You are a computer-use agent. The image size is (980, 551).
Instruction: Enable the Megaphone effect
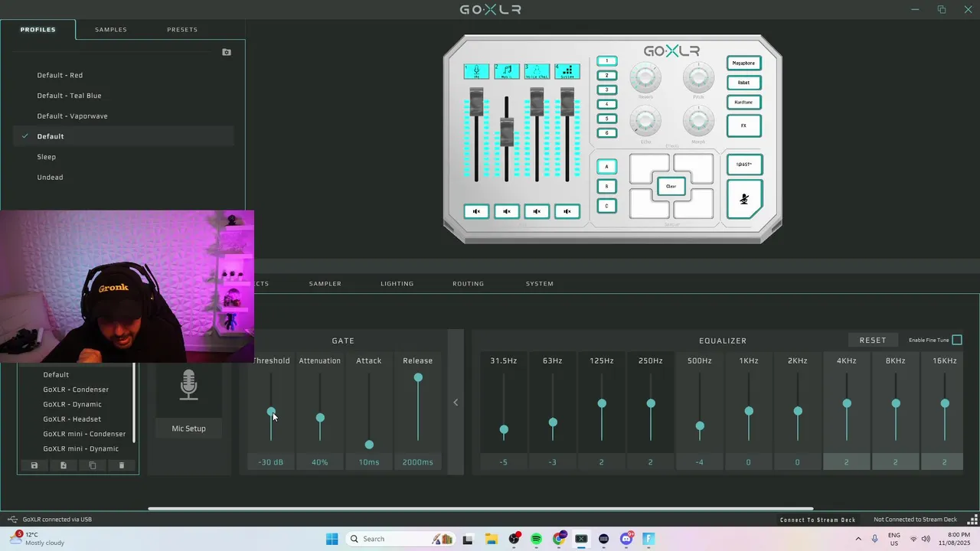pyautogui.click(x=743, y=63)
